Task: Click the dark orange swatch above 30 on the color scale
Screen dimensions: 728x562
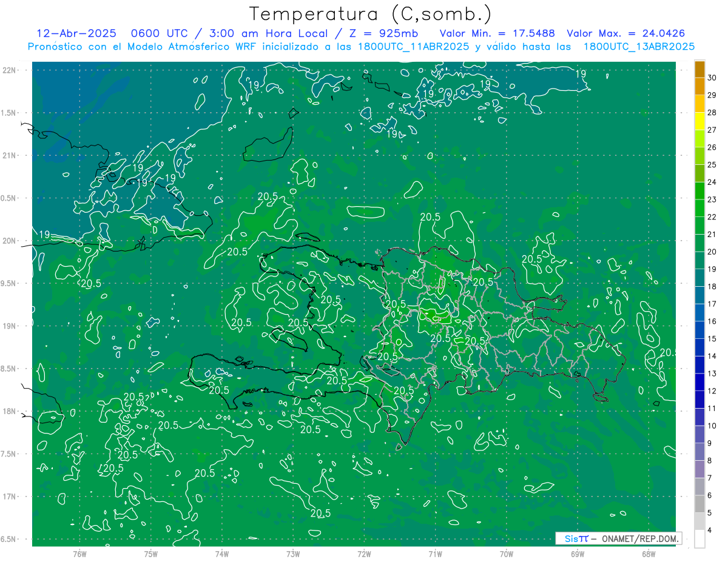Action: tap(699, 69)
